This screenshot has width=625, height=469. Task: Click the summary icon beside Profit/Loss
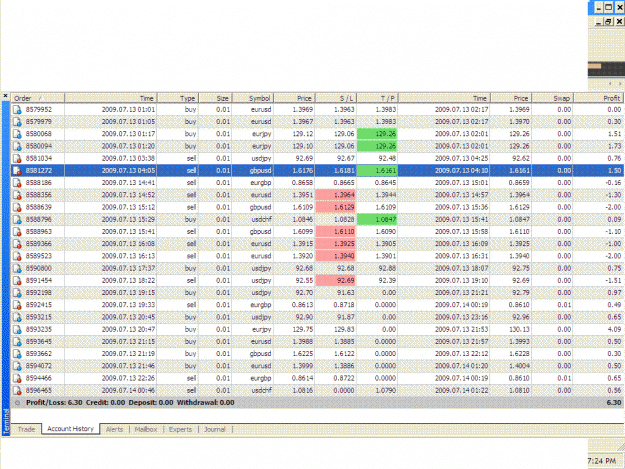tap(17, 403)
